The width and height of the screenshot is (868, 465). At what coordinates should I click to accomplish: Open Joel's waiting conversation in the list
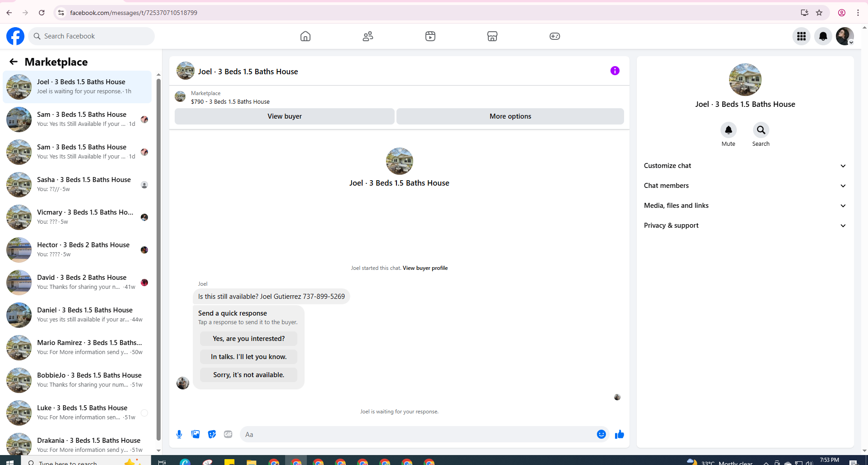coord(77,87)
